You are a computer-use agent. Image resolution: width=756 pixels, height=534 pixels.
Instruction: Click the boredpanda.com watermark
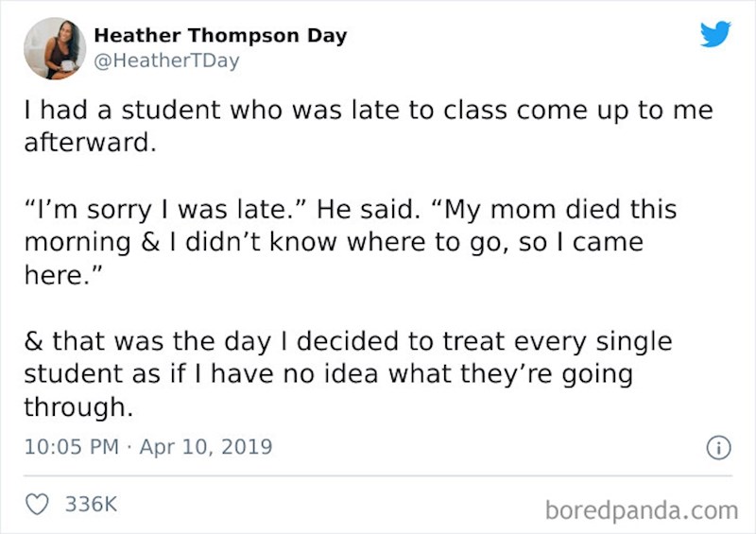(641, 509)
